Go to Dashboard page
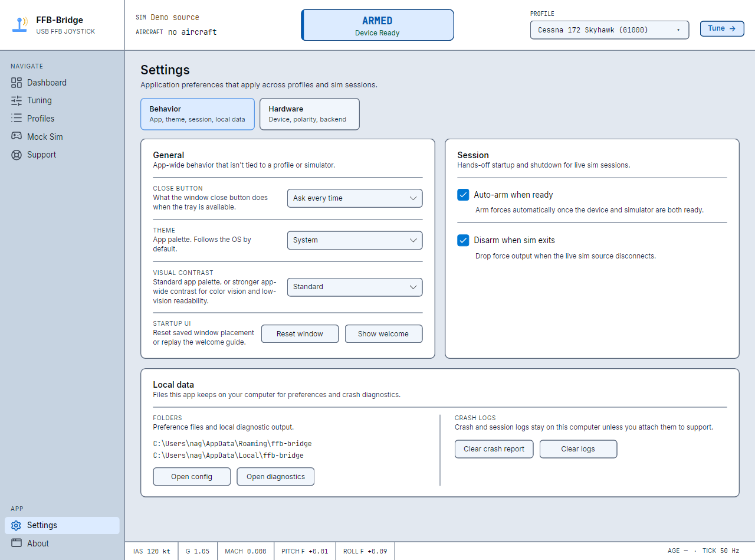Screen dimensions: 755x560 [62, 83]
